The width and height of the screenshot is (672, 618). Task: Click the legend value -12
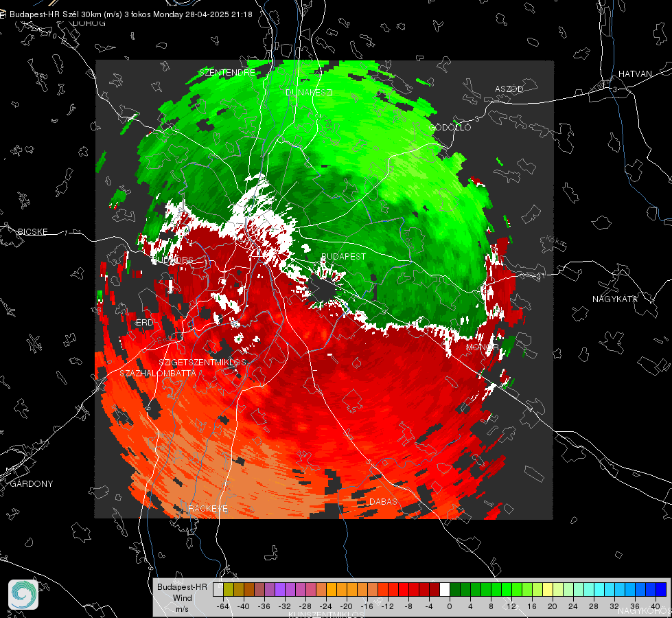pos(388,607)
